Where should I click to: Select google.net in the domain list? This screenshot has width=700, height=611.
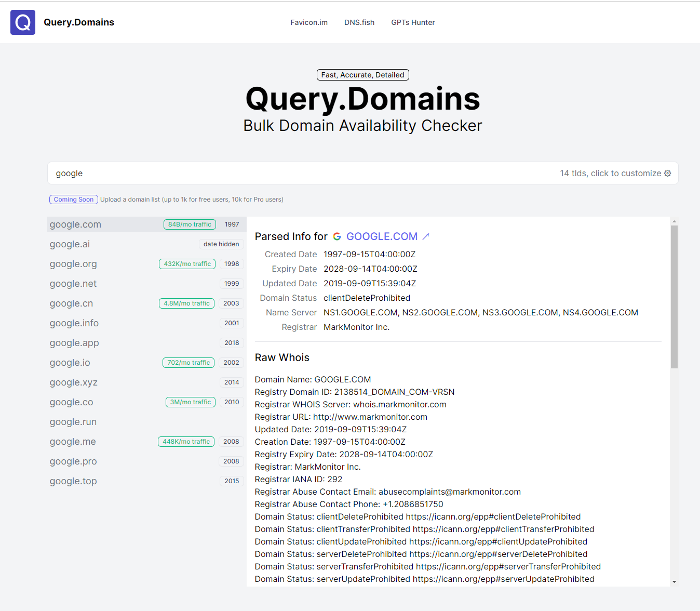click(147, 284)
